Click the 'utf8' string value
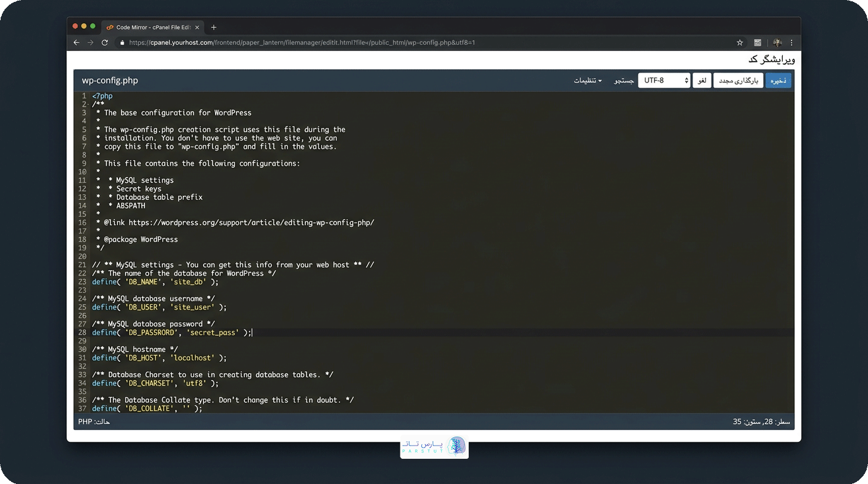Image resolution: width=868 pixels, height=484 pixels. tap(194, 383)
